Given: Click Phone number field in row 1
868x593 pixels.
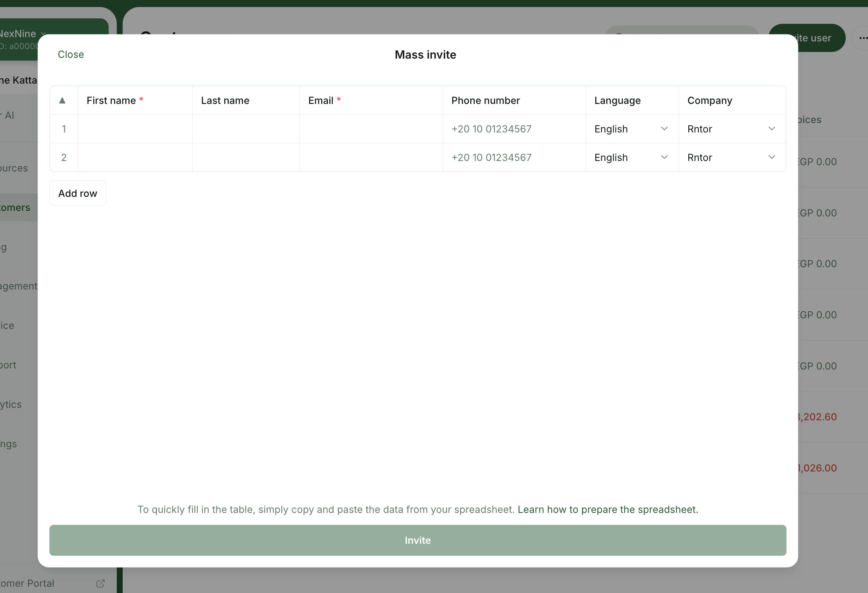Looking at the screenshot, I should (x=514, y=129).
